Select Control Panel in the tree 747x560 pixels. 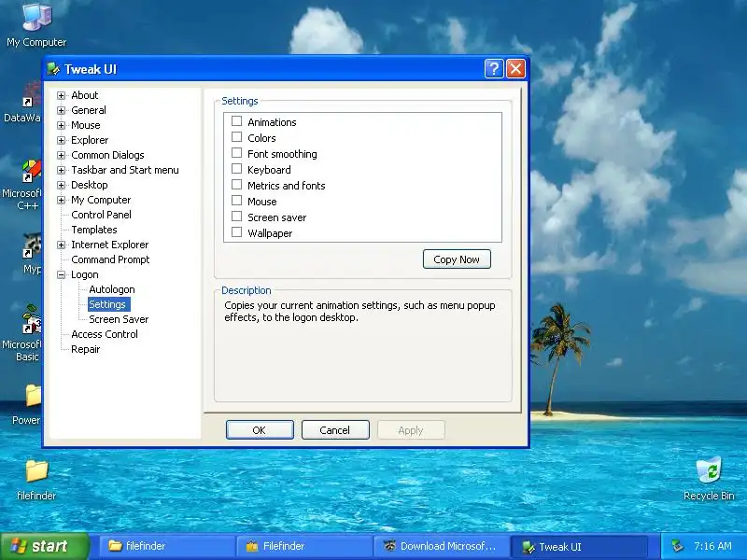pyautogui.click(x=101, y=215)
